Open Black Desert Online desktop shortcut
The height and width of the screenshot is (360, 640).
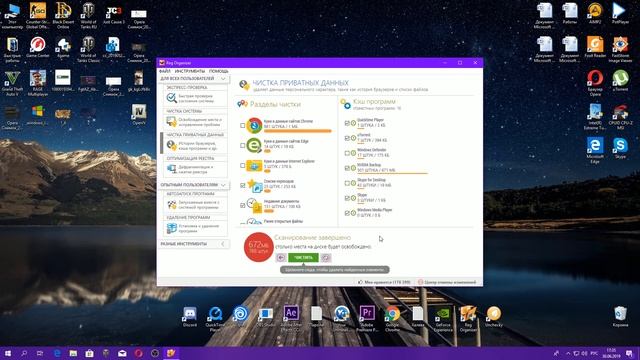[x=63, y=16]
